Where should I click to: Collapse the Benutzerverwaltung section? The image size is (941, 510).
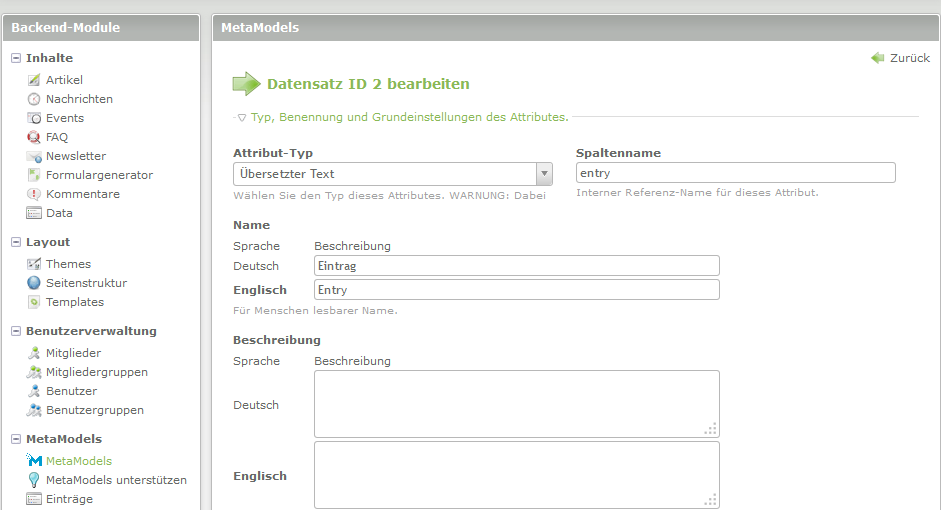pyautogui.click(x=16, y=331)
